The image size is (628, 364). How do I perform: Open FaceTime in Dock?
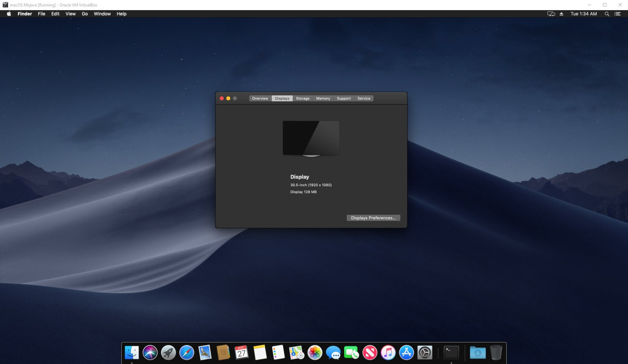pos(352,353)
